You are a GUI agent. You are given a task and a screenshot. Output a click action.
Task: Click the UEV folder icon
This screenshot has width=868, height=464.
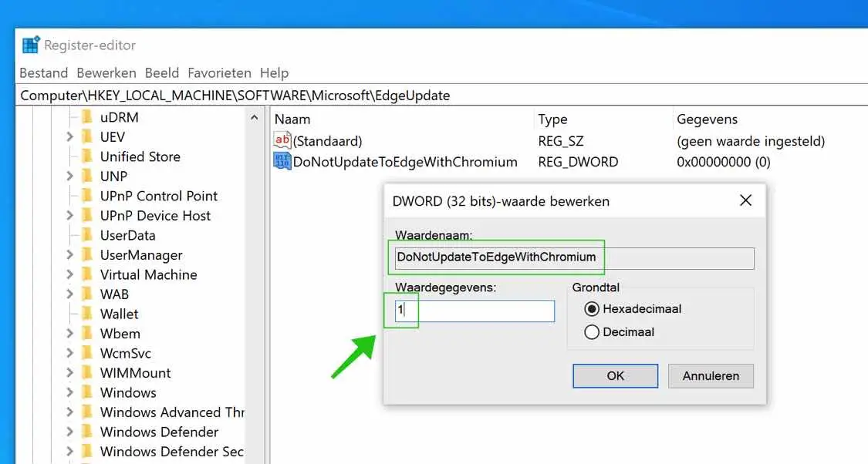[x=86, y=136]
